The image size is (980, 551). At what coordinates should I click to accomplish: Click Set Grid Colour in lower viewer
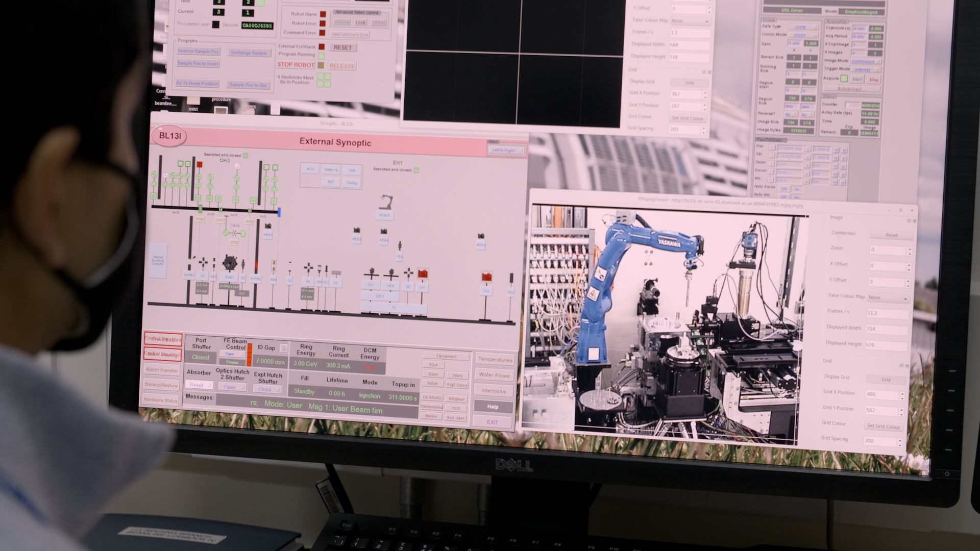(x=884, y=426)
